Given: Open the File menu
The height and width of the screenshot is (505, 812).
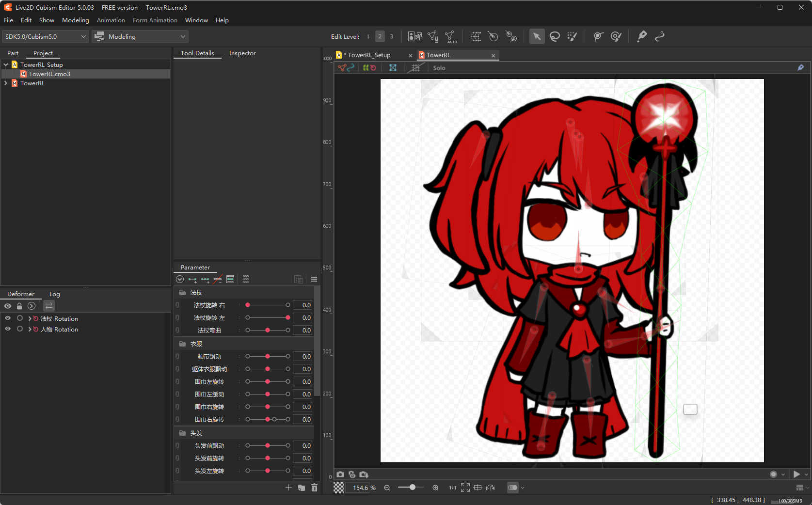Looking at the screenshot, I should [x=9, y=20].
